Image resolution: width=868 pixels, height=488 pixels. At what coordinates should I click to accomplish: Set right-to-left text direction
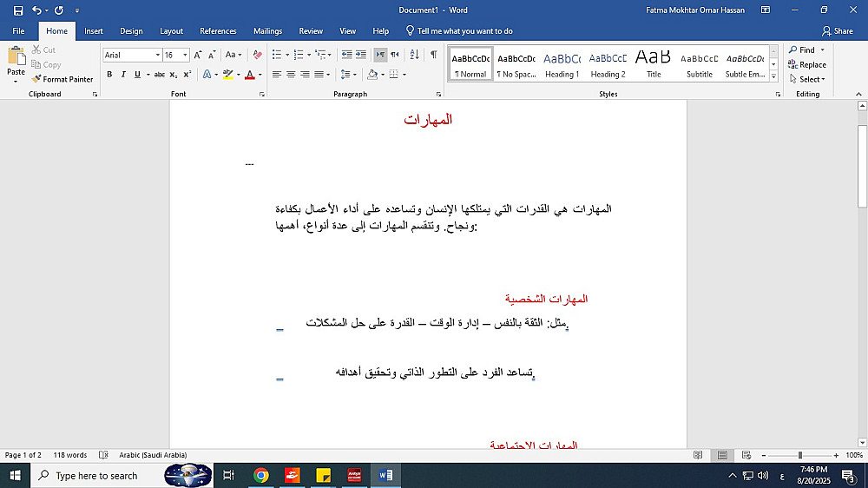click(x=395, y=55)
